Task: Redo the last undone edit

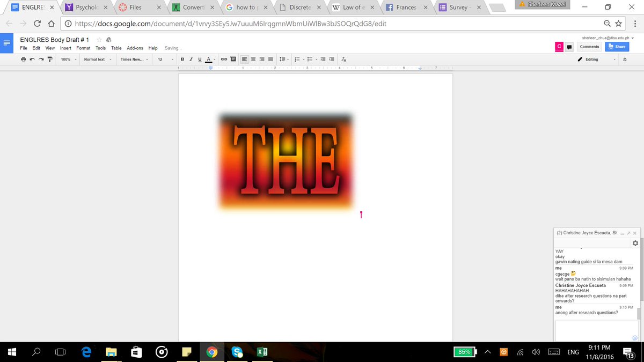Action: click(x=41, y=60)
